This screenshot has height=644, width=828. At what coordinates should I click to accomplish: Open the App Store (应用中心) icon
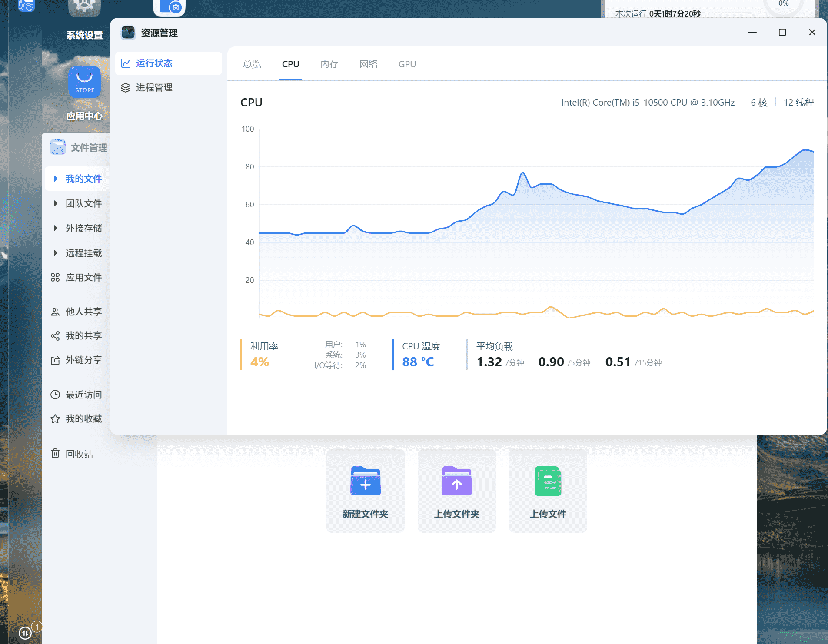(x=84, y=82)
